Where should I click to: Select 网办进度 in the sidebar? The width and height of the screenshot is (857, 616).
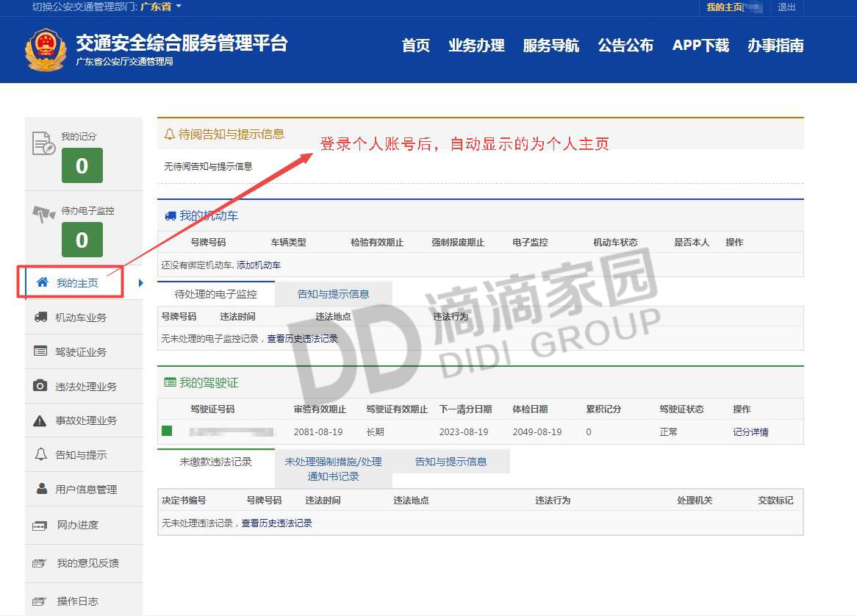coord(85,525)
